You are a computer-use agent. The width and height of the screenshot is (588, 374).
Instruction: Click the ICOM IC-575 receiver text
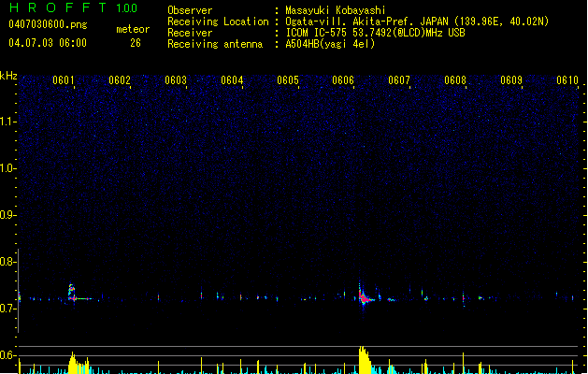(x=375, y=33)
